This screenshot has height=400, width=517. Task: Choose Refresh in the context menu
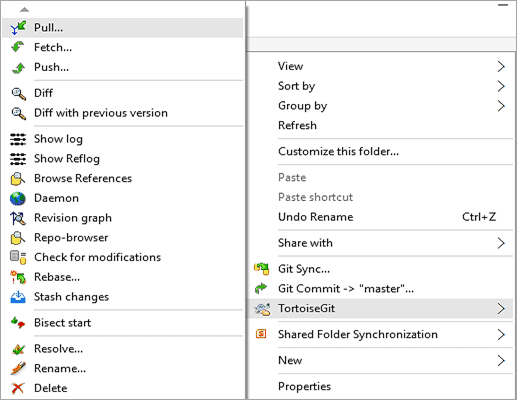pyautogui.click(x=381, y=126)
